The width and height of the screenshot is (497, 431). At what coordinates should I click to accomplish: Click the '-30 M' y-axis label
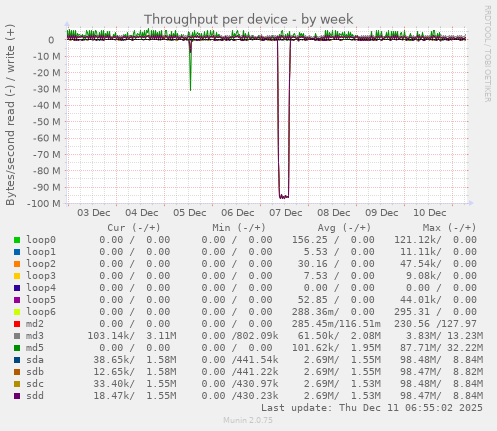point(47,89)
